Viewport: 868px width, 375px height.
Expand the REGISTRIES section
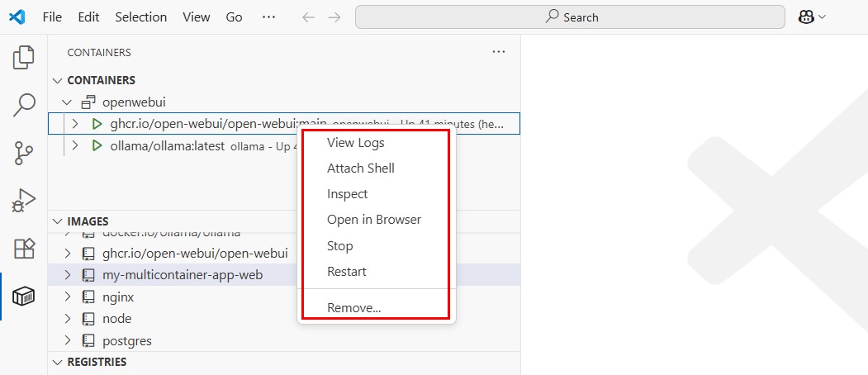[58, 362]
